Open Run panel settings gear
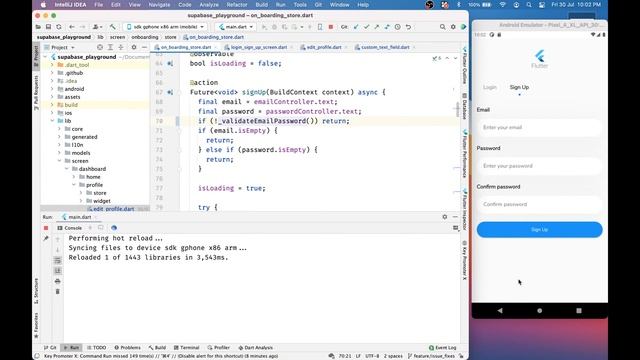Screen dimensions: 640x360 click(444, 217)
